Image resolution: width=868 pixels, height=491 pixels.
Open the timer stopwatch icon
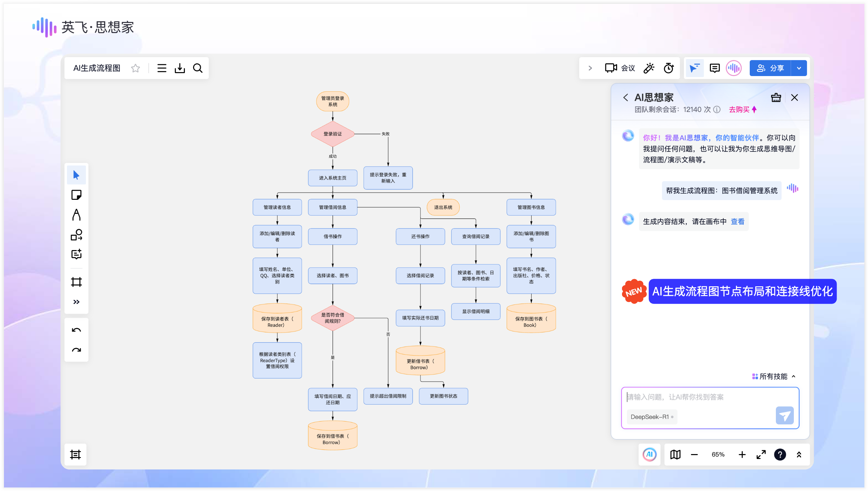coord(668,68)
